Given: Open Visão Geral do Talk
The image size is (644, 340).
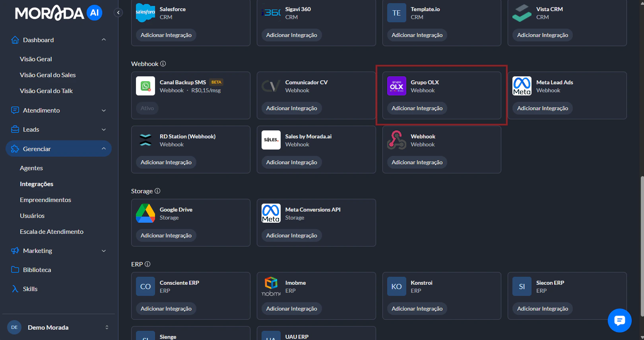Looking at the screenshot, I should pyautogui.click(x=46, y=91).
